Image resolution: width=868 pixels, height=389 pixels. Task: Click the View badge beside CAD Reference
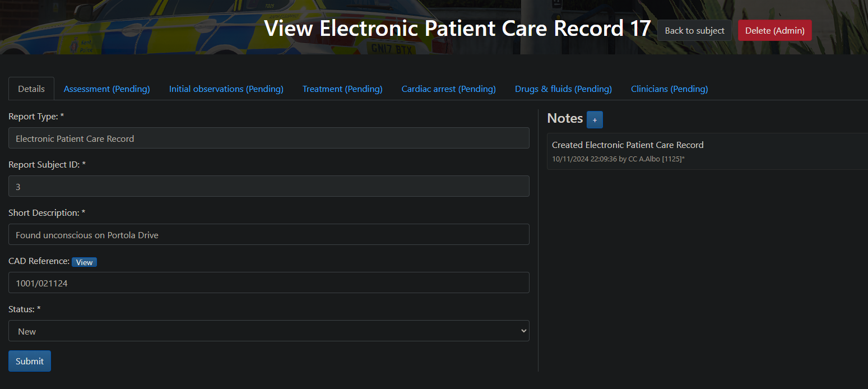(x=84, y=262)
